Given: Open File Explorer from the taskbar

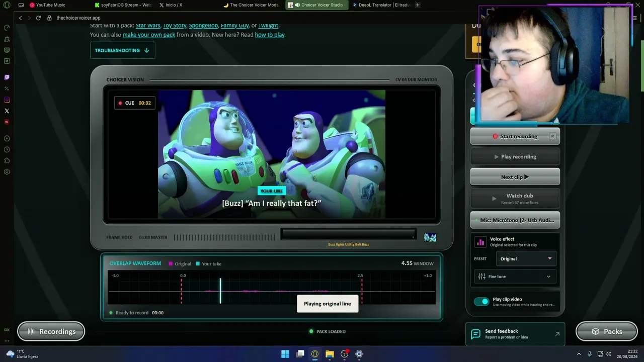Looking at the screenshot, I should tap(330, 354).
